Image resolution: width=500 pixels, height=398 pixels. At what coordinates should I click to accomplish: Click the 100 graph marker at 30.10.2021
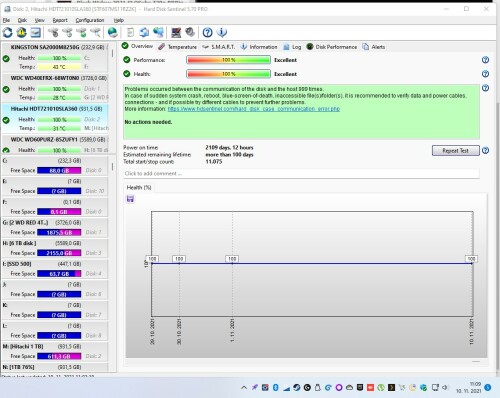(179, 259)
